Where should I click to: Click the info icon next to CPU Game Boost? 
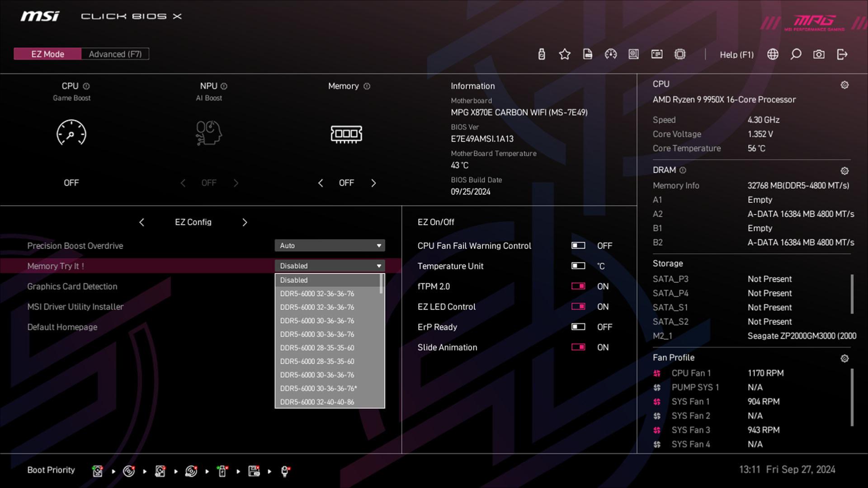tap(86, 86)
